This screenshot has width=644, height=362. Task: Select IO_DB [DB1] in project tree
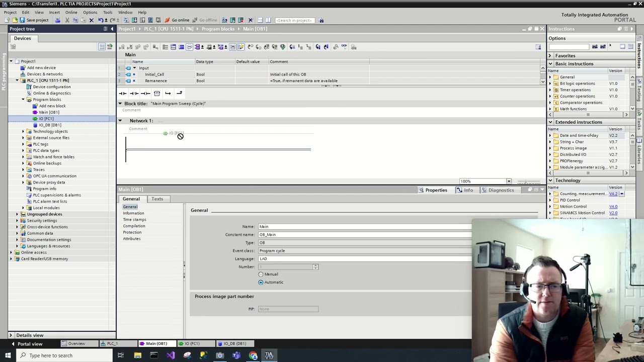pyautogui.click(x=50, y=125)
